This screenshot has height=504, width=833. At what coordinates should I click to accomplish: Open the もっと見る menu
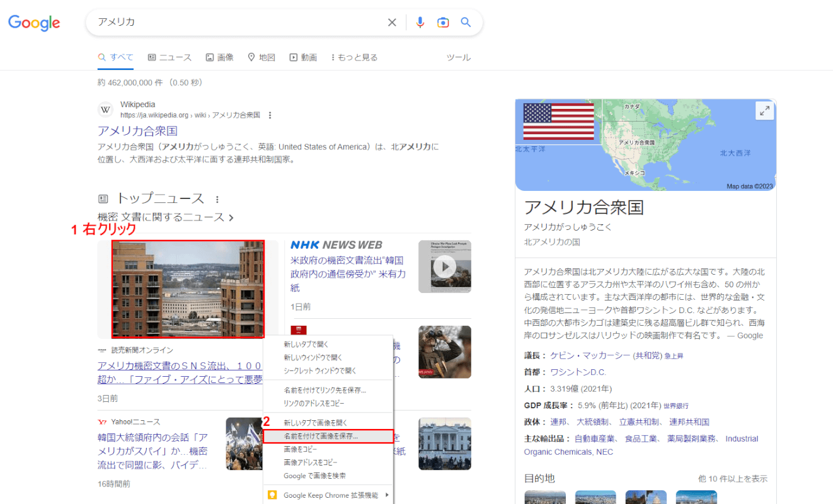(354, 57)
